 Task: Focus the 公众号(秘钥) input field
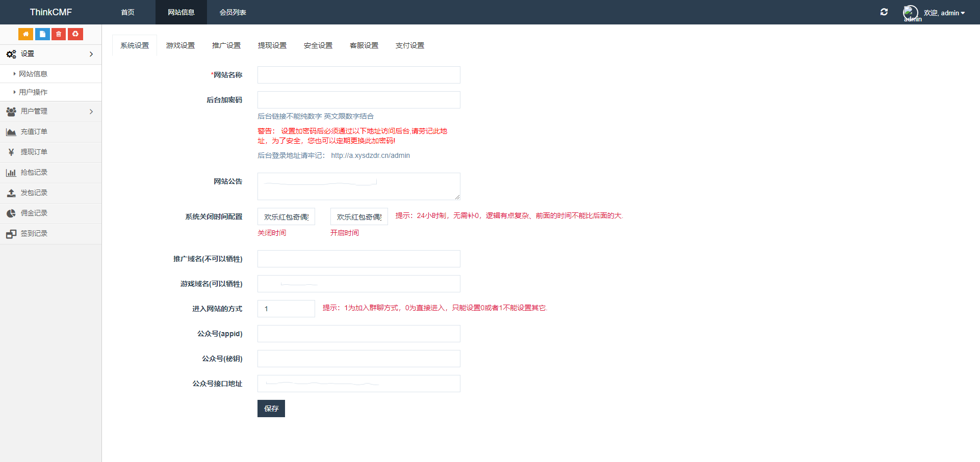359,359
